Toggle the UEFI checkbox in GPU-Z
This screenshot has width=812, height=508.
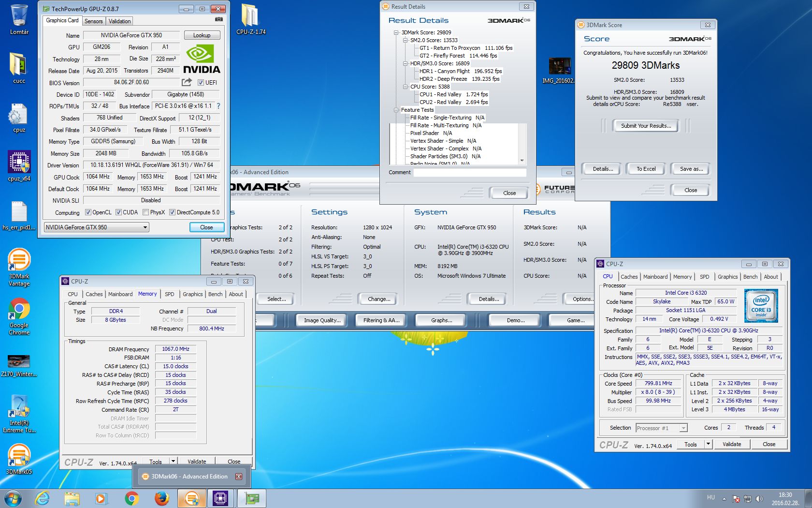tap(201, 83)
